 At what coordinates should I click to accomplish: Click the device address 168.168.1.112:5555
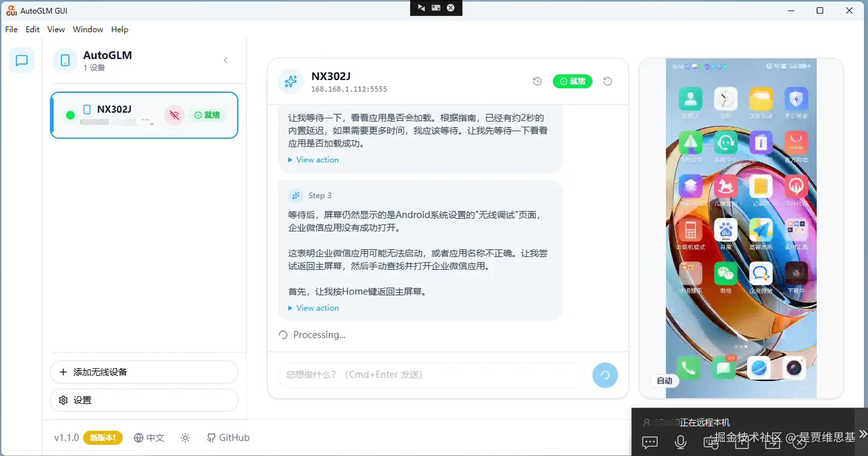coord(349,89)
